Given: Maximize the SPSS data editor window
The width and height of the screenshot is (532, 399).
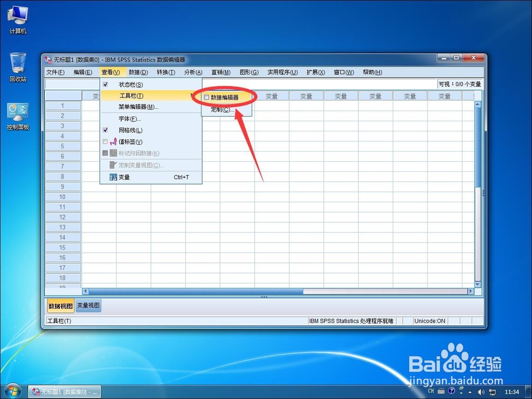Looking at the screenshot, I should pos(456,58).
